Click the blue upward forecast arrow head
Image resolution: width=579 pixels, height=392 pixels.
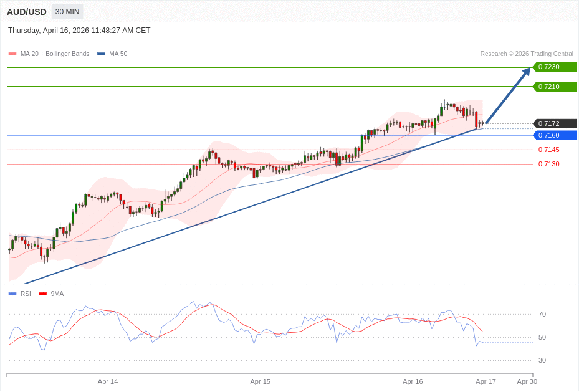pos(526,72)
